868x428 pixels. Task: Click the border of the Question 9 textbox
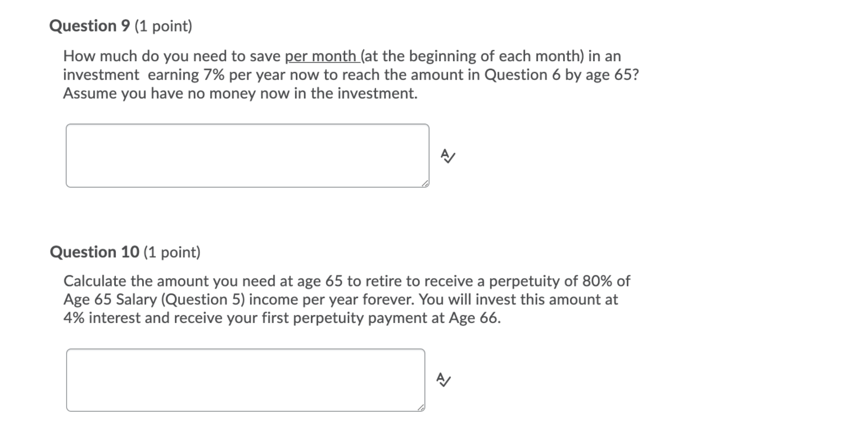coord(247,125)
